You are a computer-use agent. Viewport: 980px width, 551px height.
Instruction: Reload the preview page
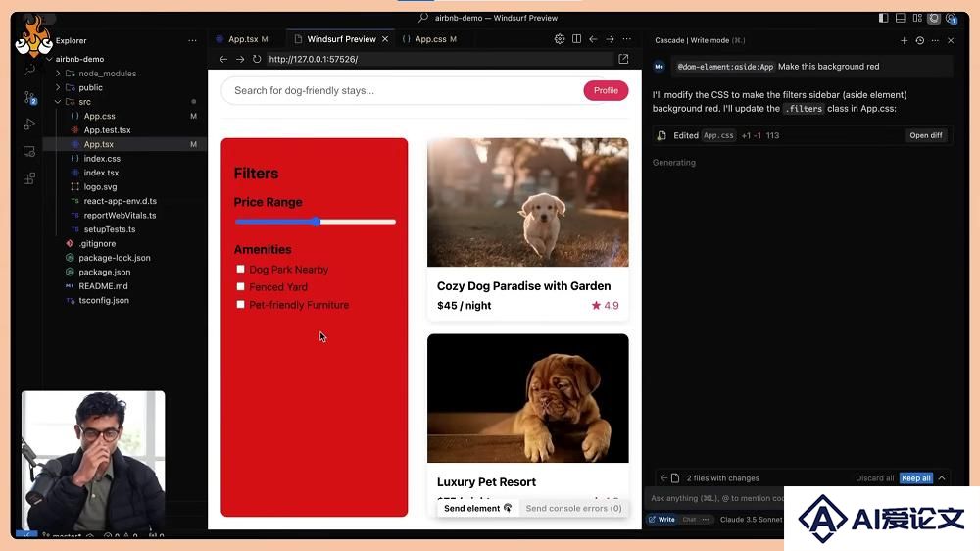(x=257, y=59)
